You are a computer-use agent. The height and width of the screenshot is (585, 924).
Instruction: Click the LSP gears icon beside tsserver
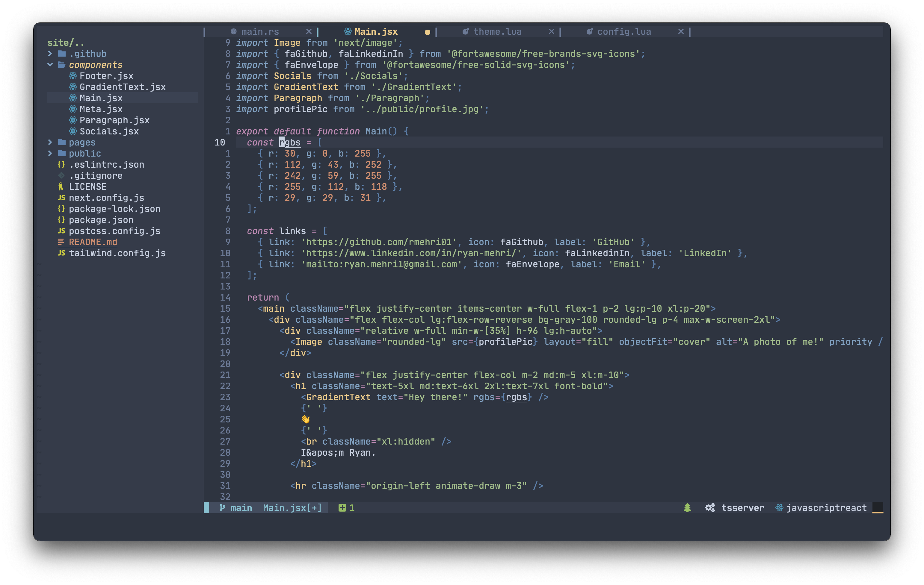coord(710,508)
